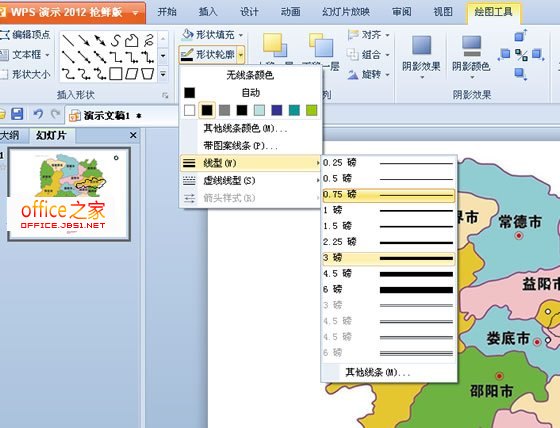Select the parallelogram shape in gallery
560x428 pixels.
(x=131, y=74)
